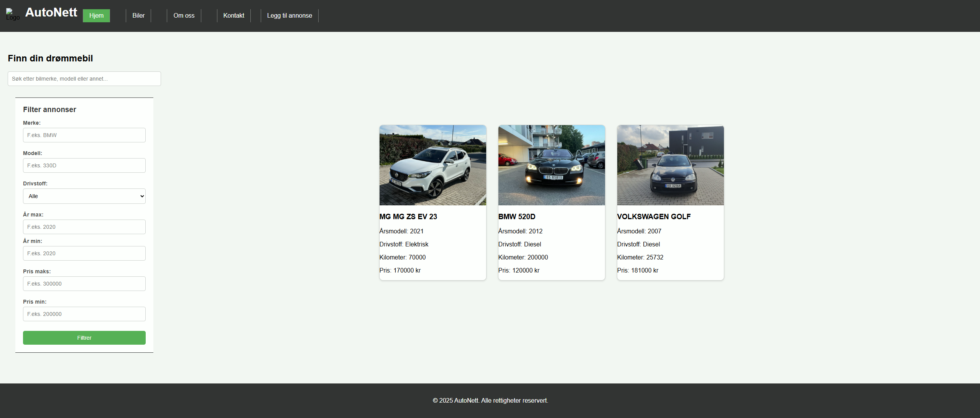Select the Pris min input
Viewport: 980px width, 418px height.
[x=84, y=314]
